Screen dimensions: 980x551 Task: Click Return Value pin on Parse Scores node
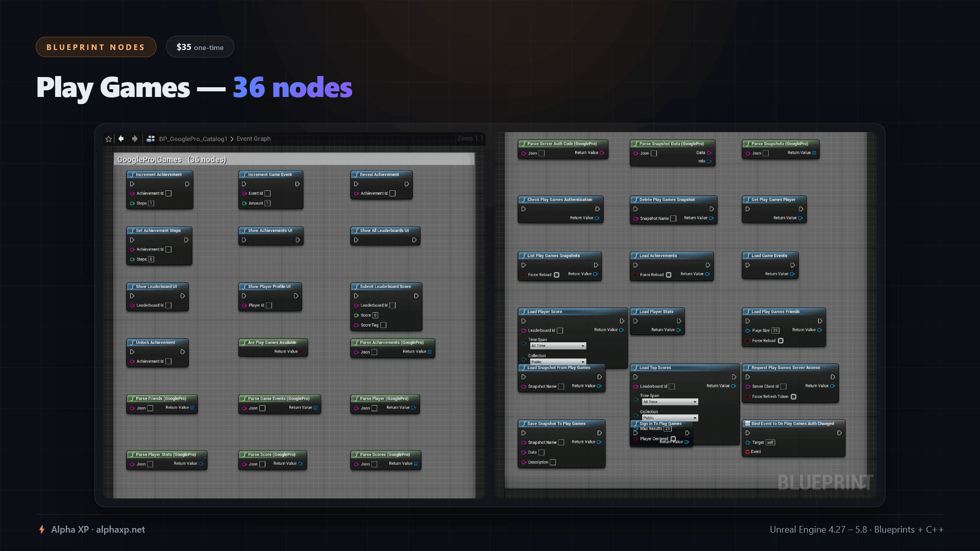click(x=416, y=464)
